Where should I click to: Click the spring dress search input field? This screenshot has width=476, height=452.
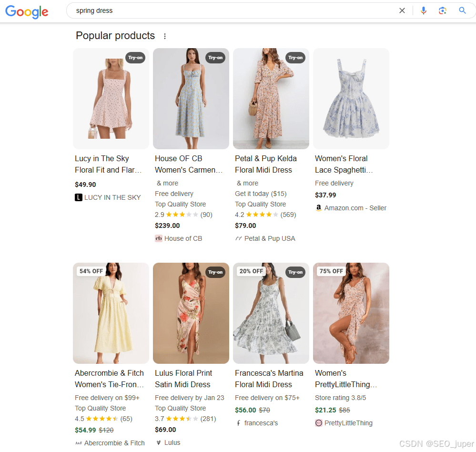(232, 10)
